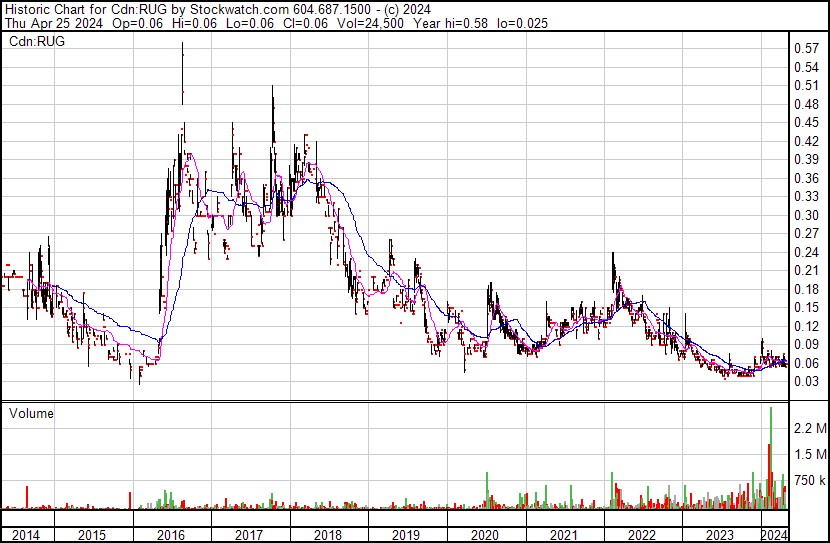Select the 2019 year label

pyautogui.click(x=406, y=535)
